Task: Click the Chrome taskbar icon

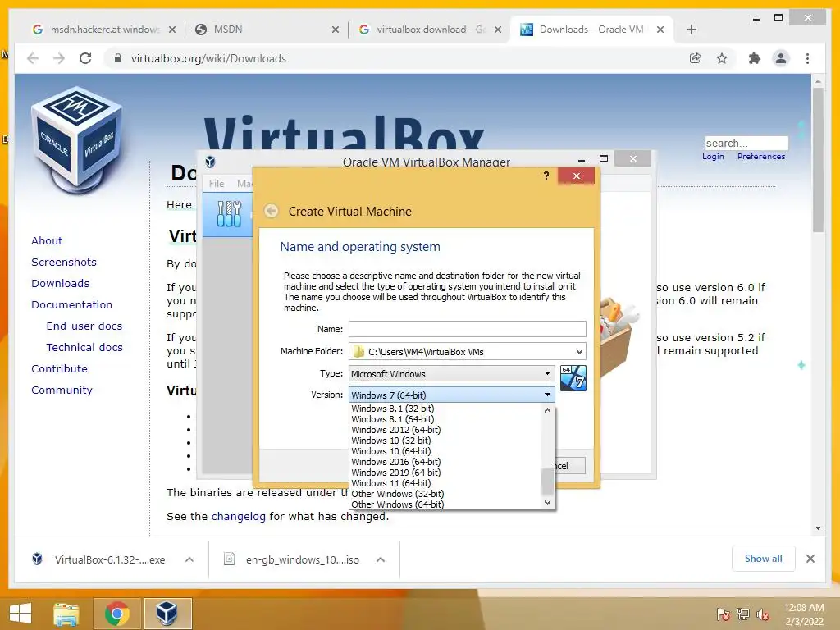Action: click(116, 614)
